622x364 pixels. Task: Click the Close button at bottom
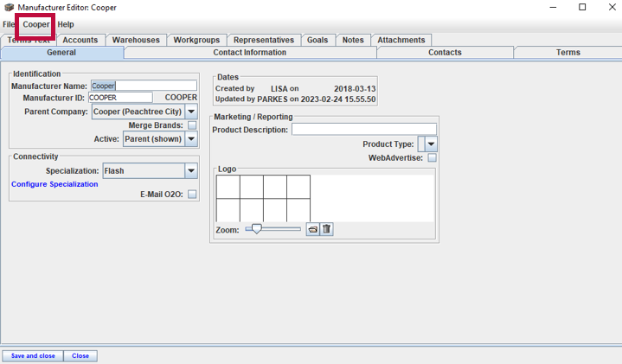coord(80,355)
